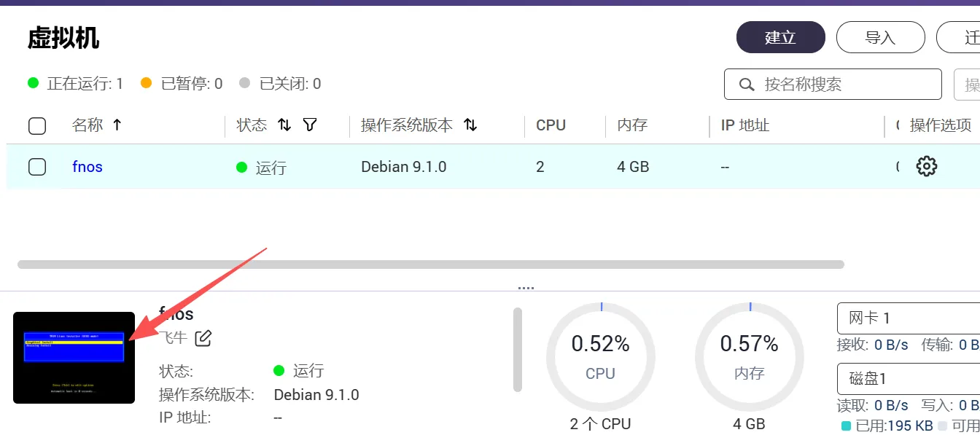
Task: Sort the operating system version column
Action: (470, 125)
